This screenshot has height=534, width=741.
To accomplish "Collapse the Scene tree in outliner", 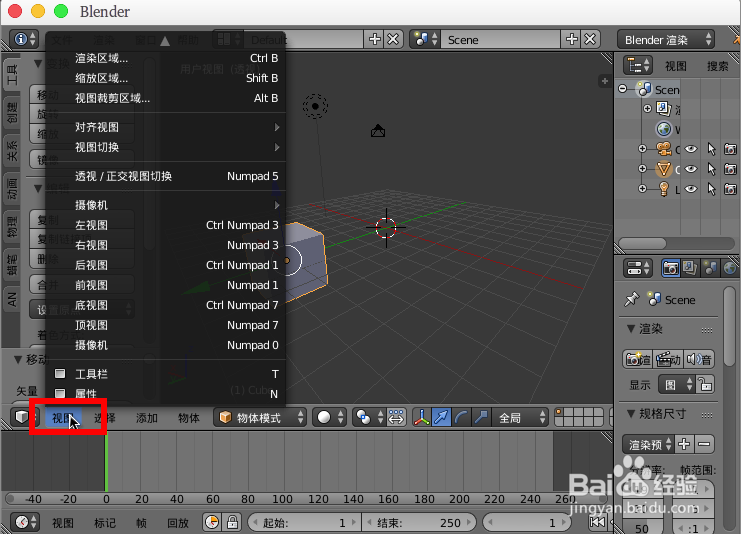I will 623,89.
